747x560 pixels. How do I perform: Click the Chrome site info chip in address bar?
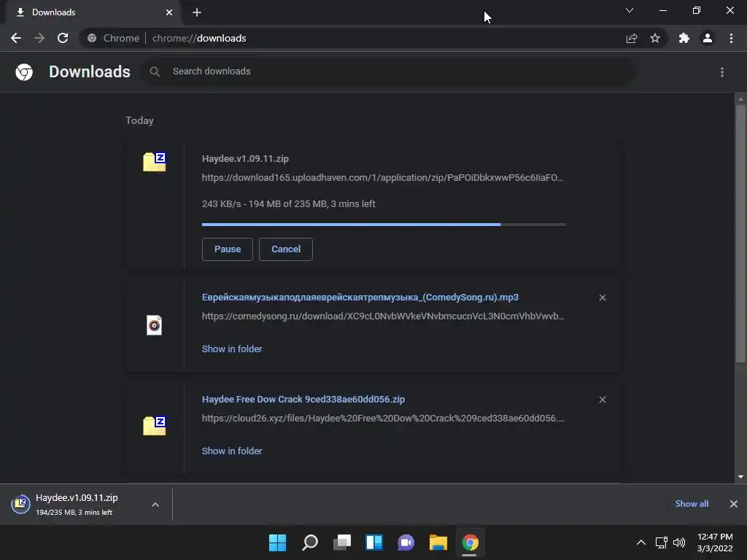pos(115,38)
